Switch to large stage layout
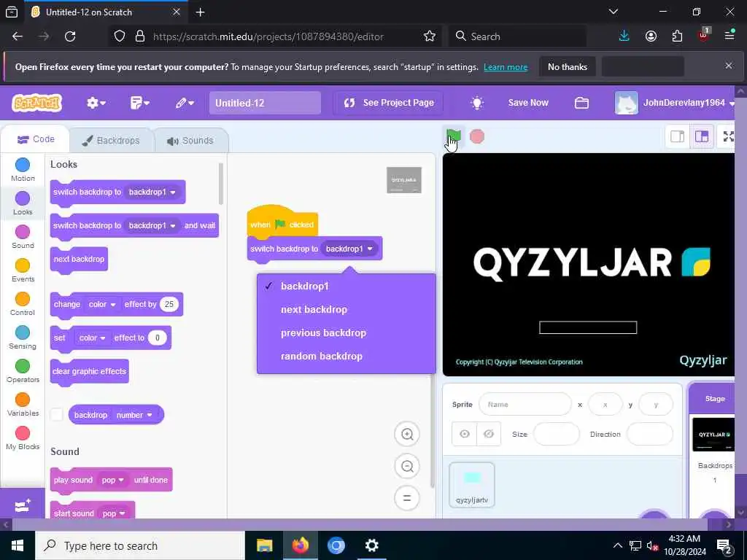Viewport: 747px width, 560px height. tap(701, 136)
